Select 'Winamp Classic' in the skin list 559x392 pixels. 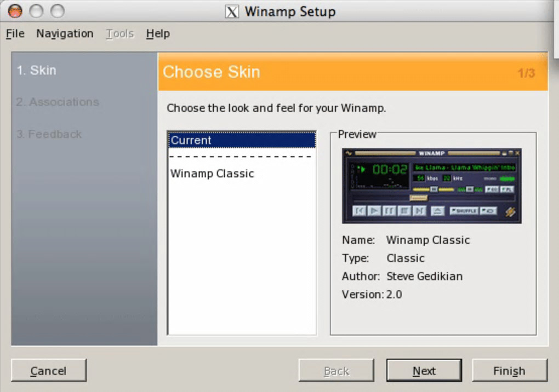point(212,174)
